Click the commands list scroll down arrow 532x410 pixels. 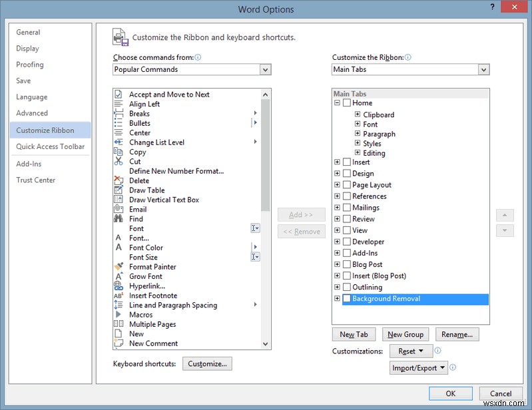(x=265, y=344)
